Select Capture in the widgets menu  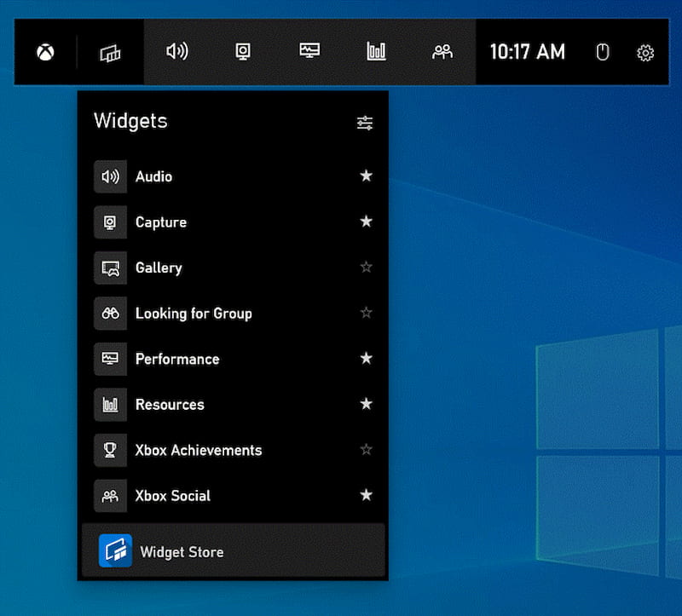233,222
